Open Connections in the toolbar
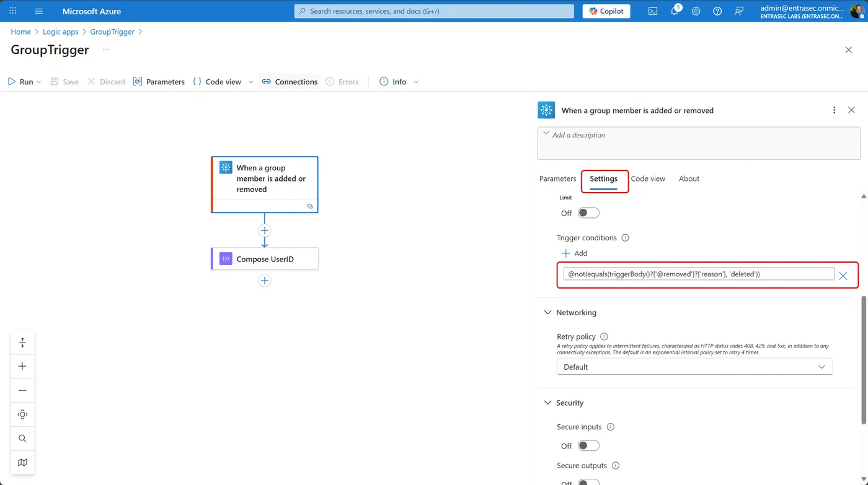Viewport: 868px width, 485px height. (x=290, y=82)
